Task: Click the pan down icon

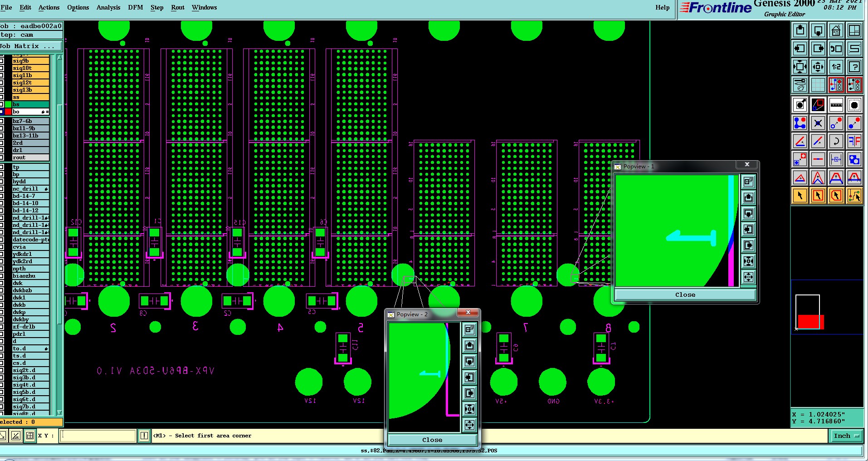Action: pos(818,30)
